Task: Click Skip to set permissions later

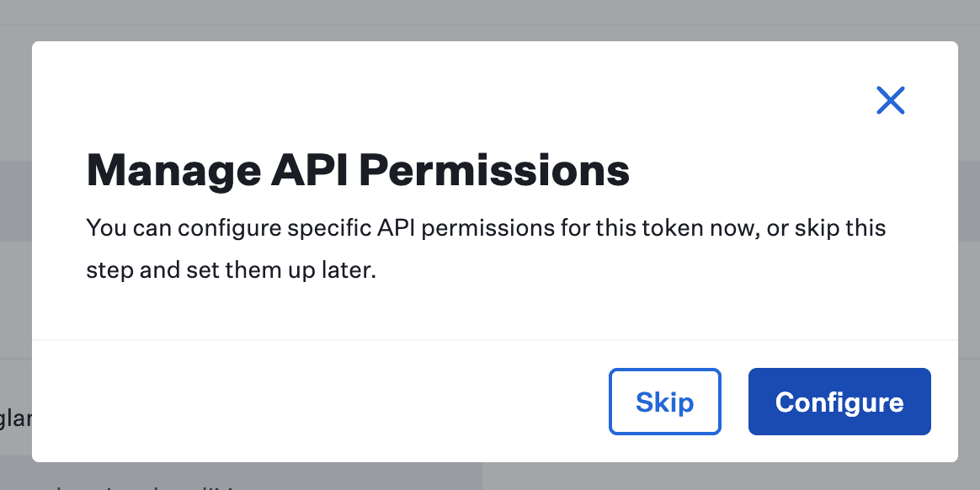Action: coord(664,402)
